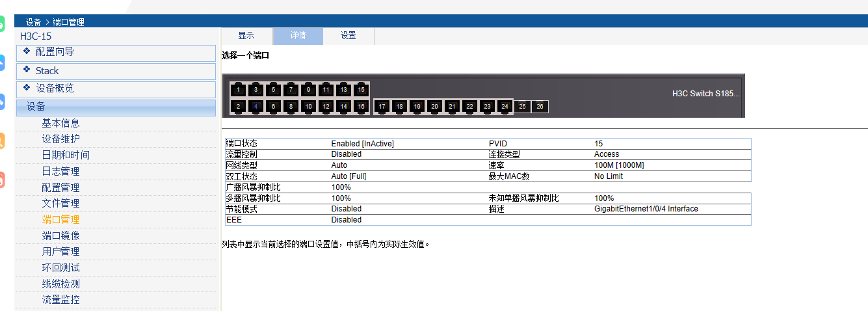Select switch port 22 icon
This screenshot has height=311, width=868.
tap(470, 106)
